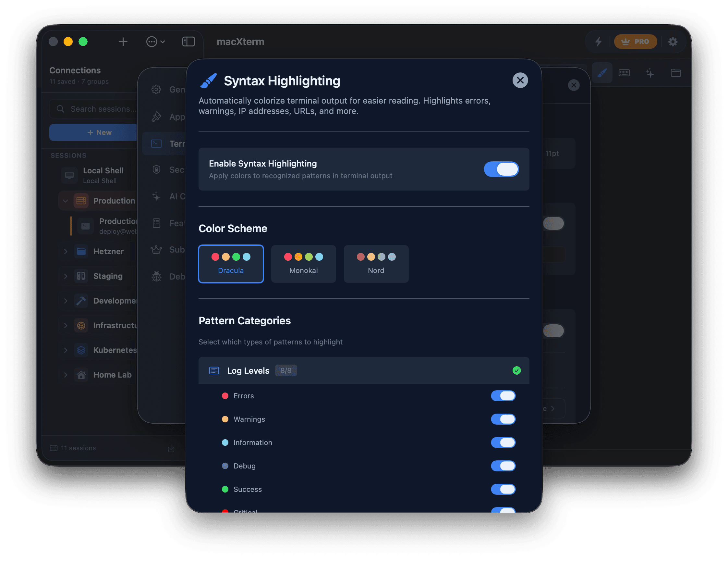Select the Nord color scheme
This screenshot has height=561, width=728.
tap(376, 264)
